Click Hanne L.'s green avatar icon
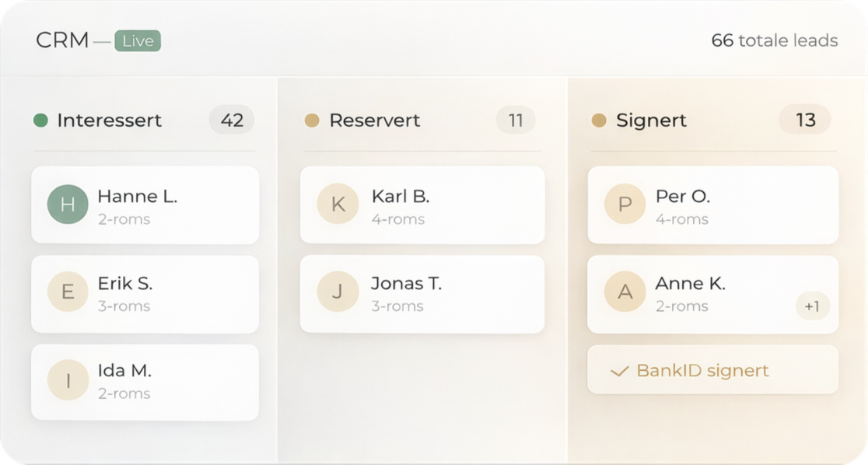Viewport: 868px width, 465px height. click(x=68, y=205)
